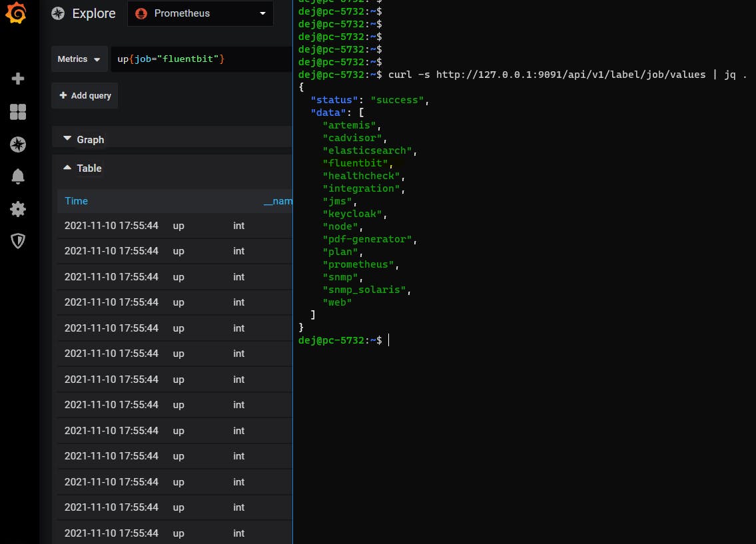This screenshot has height=544, width=756.
Task: Open the Create plus menu icon
Action: tap(18, 79)
